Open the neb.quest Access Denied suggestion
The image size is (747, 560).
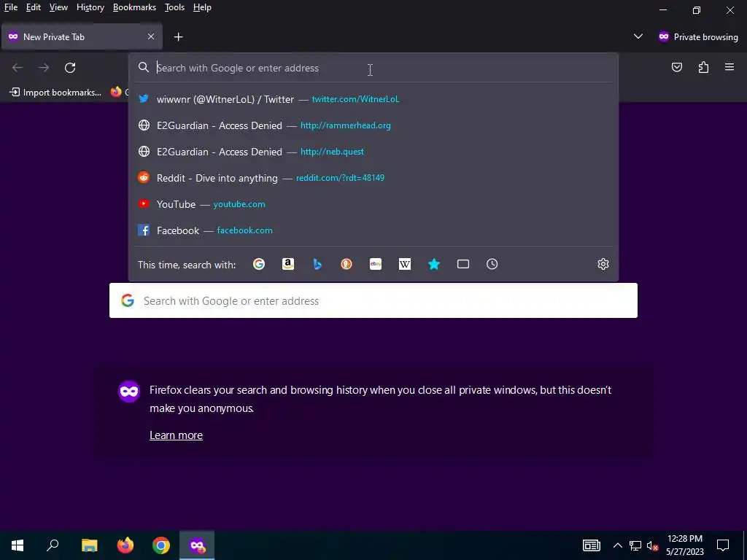[x=373, y=152]
